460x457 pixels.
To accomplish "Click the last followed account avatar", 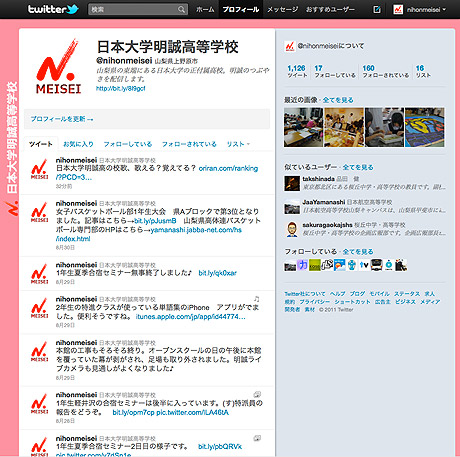I will pyautogui.click(x=401, y=265).
